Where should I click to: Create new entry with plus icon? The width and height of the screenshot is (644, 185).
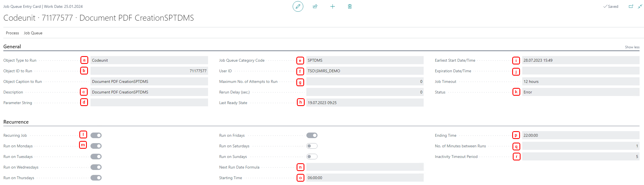click(332, 6)
